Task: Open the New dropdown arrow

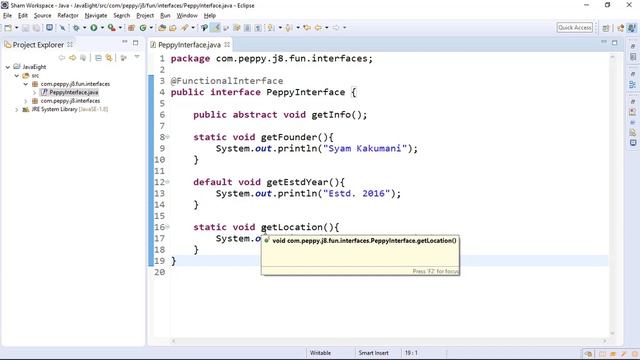Action: (16, 28)
